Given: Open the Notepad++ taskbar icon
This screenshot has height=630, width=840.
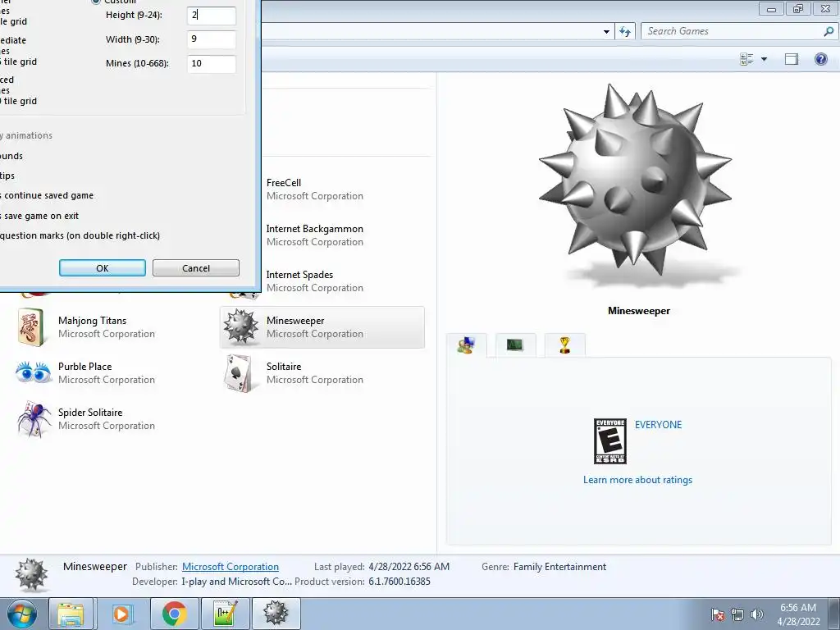Looking at the screenshot, I should click(225, 614).
